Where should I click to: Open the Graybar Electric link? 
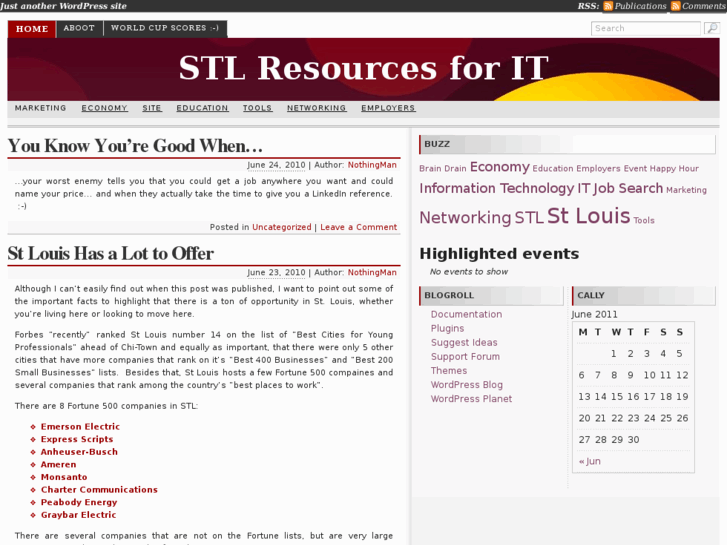(x=78, y=514)
